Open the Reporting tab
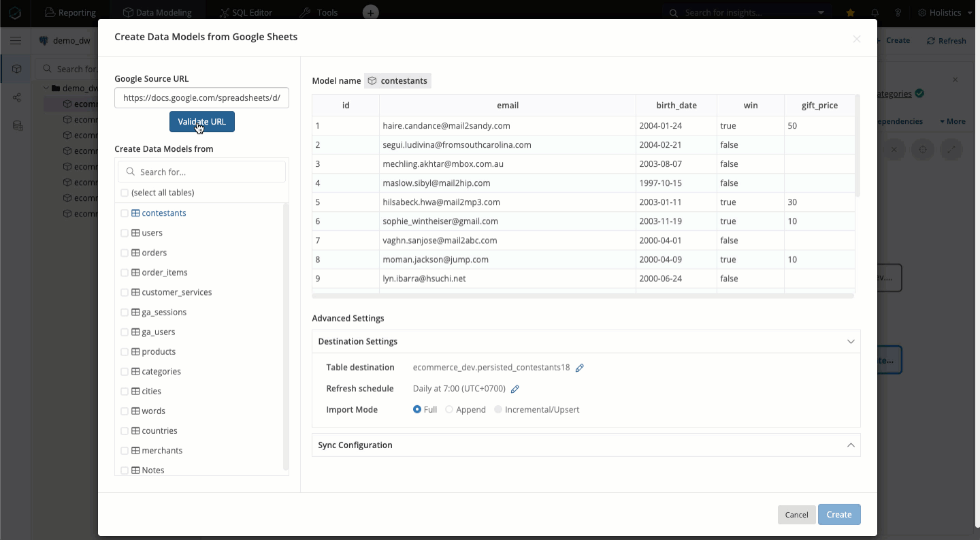The height and width of the screenshot is (540, 980). (71, 13)
